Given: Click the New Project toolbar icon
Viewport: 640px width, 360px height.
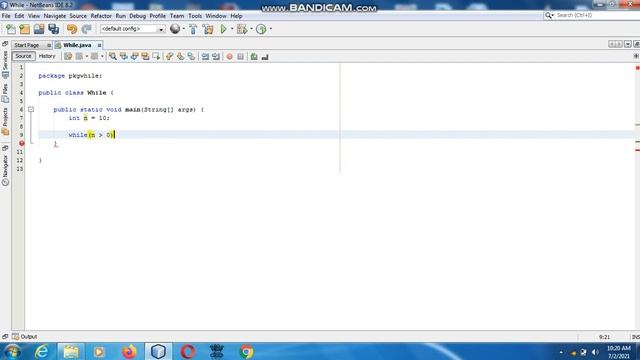Looking at the screenshot, I should click(x=24, y=29).
